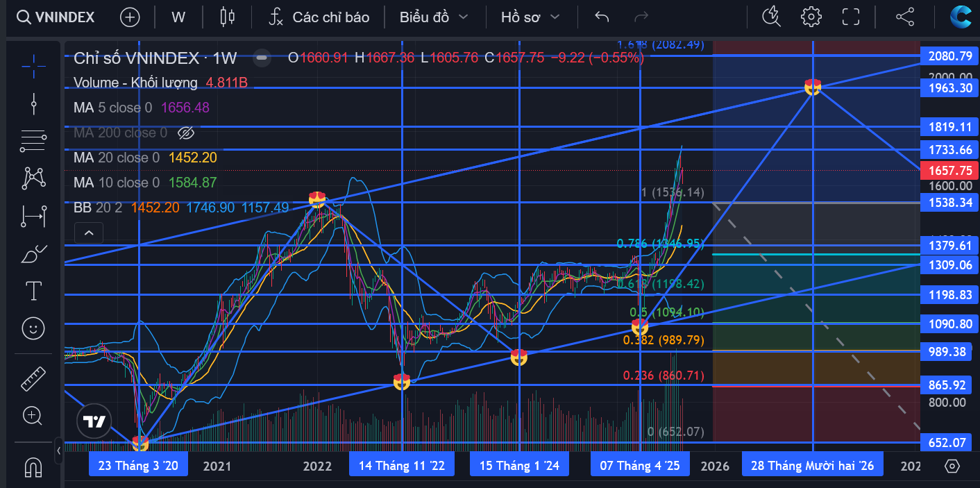980x488 pixels.
Task: Click the 1819.11 price label
Action: pos(949,127)
